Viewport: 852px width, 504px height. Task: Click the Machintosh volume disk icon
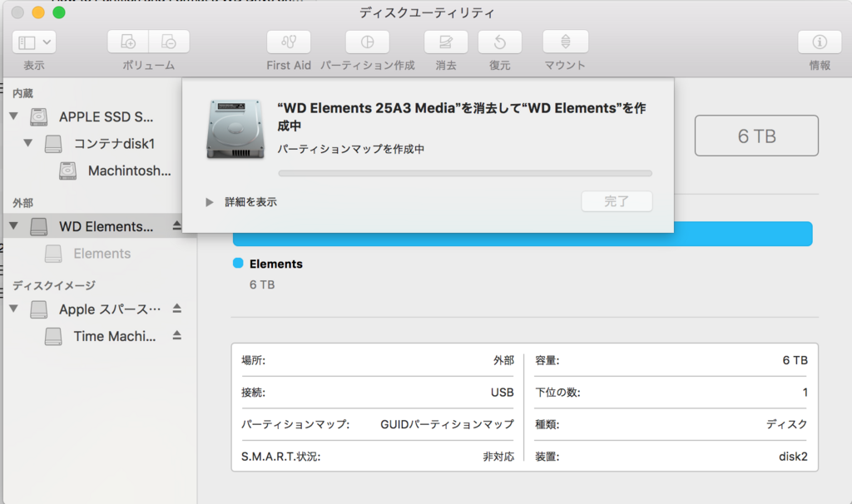point(67,170)
